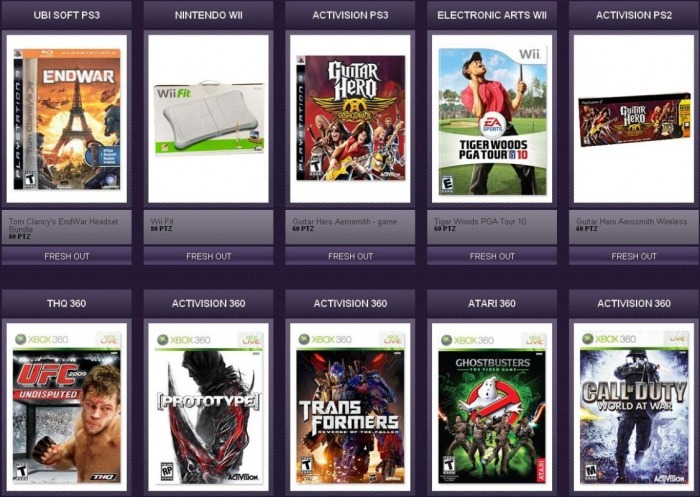Select the ELECTRONIC ARTS WII header
Screen dimensions: 700x497
point(492,15)
